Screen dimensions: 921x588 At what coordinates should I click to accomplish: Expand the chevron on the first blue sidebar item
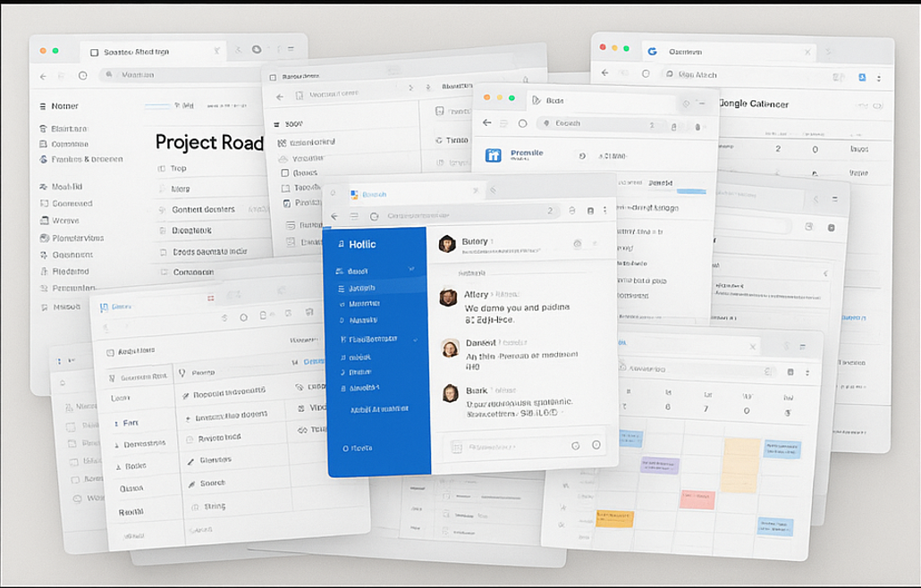pyautogui.click(x=411, y=269)
